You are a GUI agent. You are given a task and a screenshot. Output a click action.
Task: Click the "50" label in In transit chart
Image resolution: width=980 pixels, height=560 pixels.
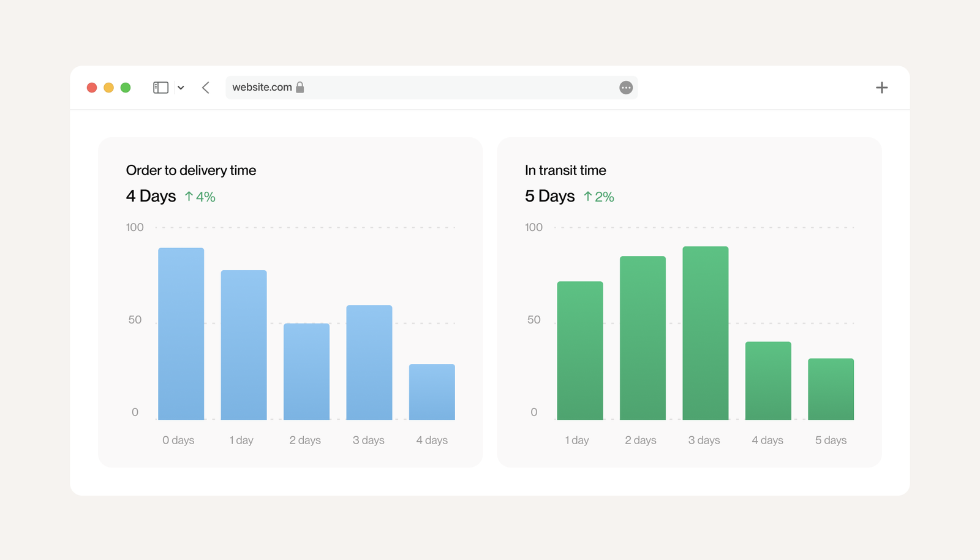534,320
